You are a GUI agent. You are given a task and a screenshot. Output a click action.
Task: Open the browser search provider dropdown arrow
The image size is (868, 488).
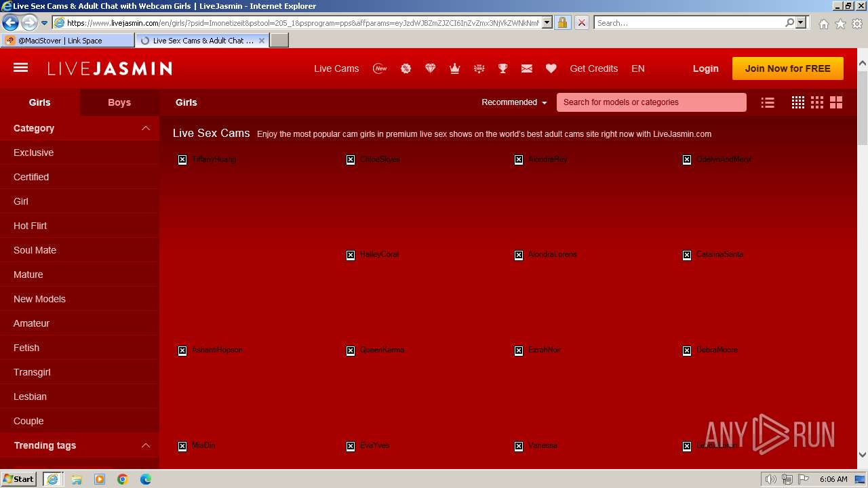(801, 22)
